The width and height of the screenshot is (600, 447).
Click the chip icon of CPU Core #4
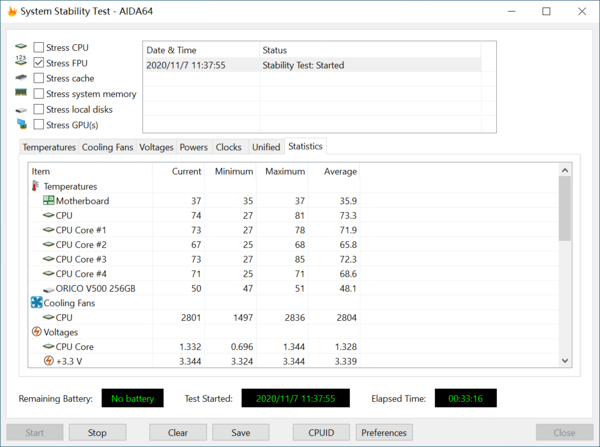tap(49, 273)
